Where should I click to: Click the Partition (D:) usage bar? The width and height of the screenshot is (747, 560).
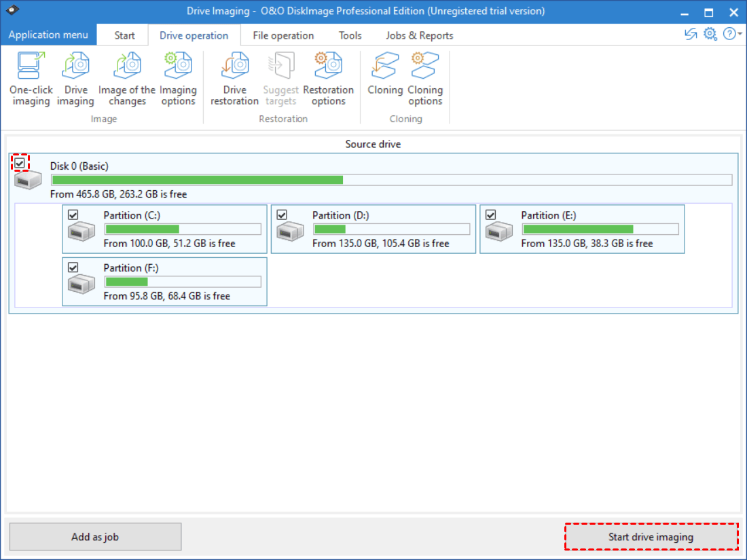392,229
